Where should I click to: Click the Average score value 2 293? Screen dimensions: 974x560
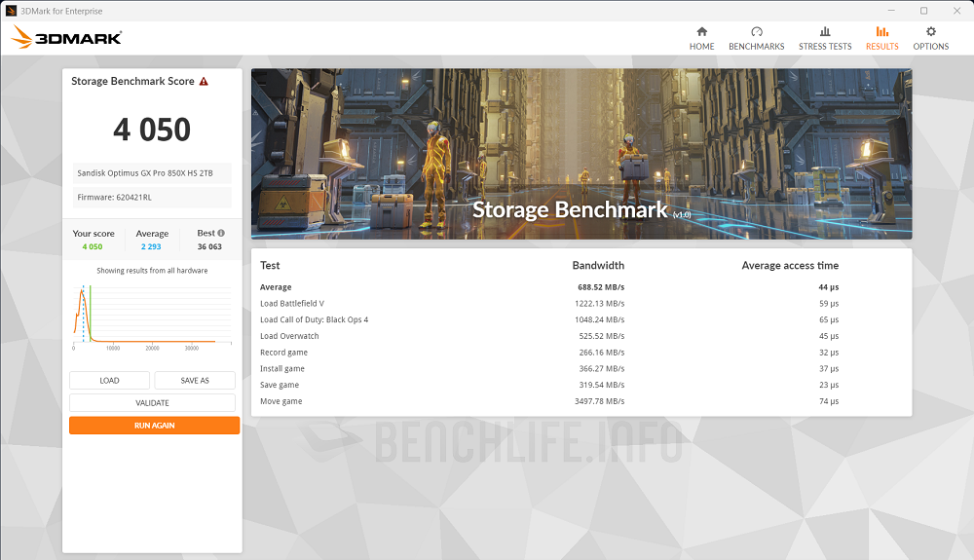(151, 246)
